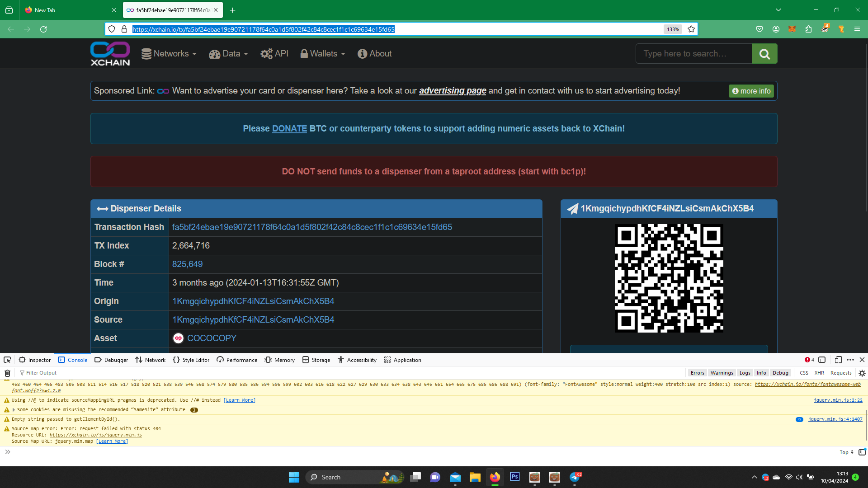
Task: Toggle the Logs console filter
Action: [745, 373]
